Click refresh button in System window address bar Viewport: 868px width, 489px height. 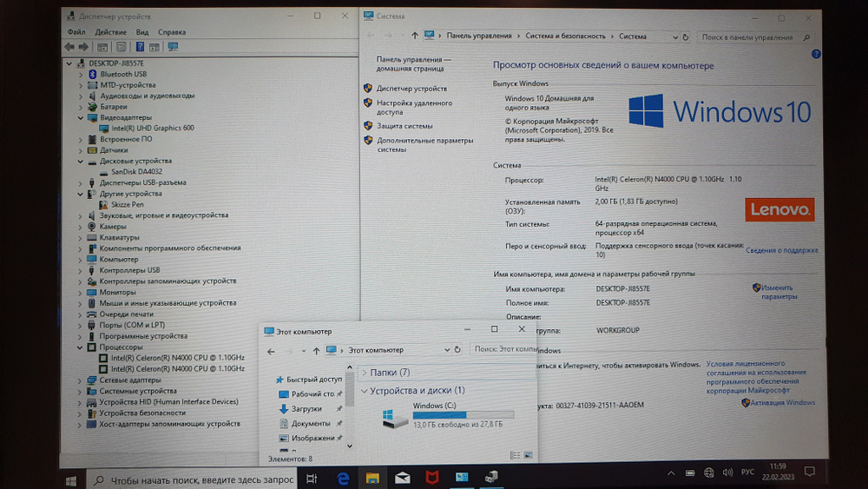point(686,37)
